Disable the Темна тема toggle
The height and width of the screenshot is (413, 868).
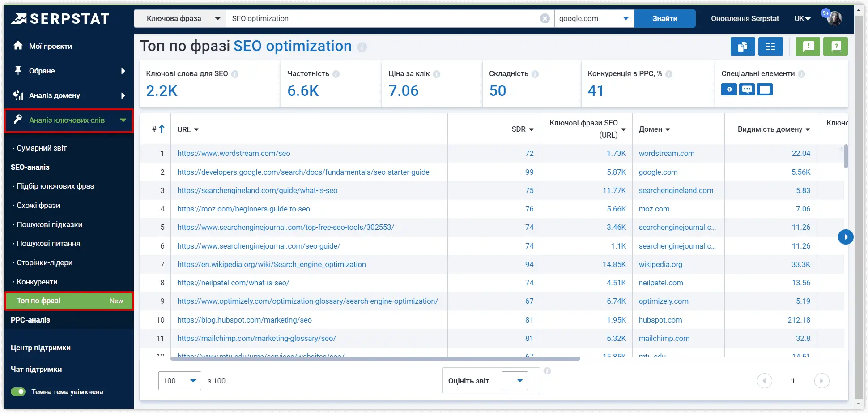(18, 392)
